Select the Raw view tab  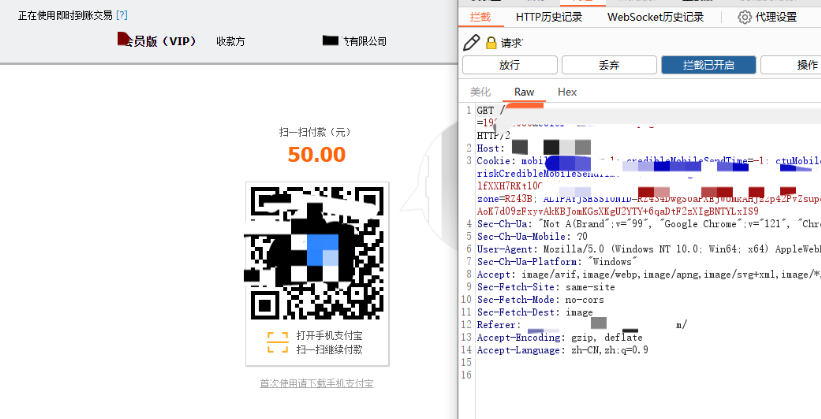coord(524,92)
